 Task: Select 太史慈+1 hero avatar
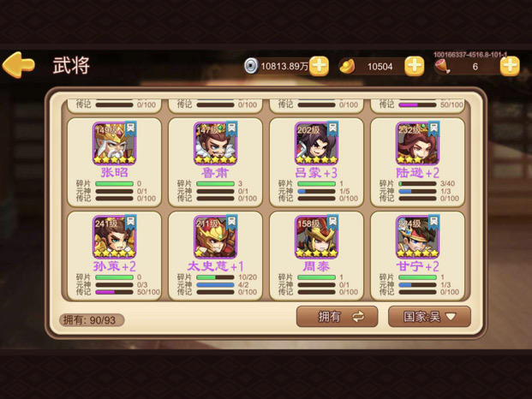(x=215, y=237)
